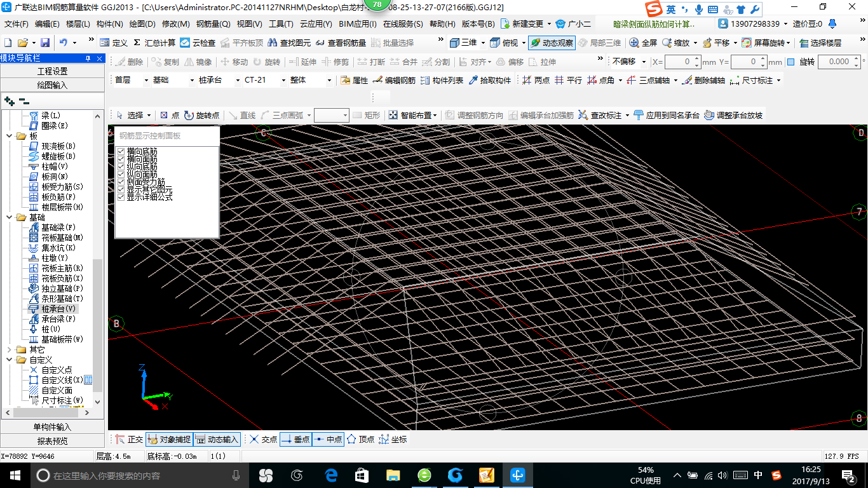Click the 绘图输入 panel button
The image size is (868, 488).
tap(52, 85)
